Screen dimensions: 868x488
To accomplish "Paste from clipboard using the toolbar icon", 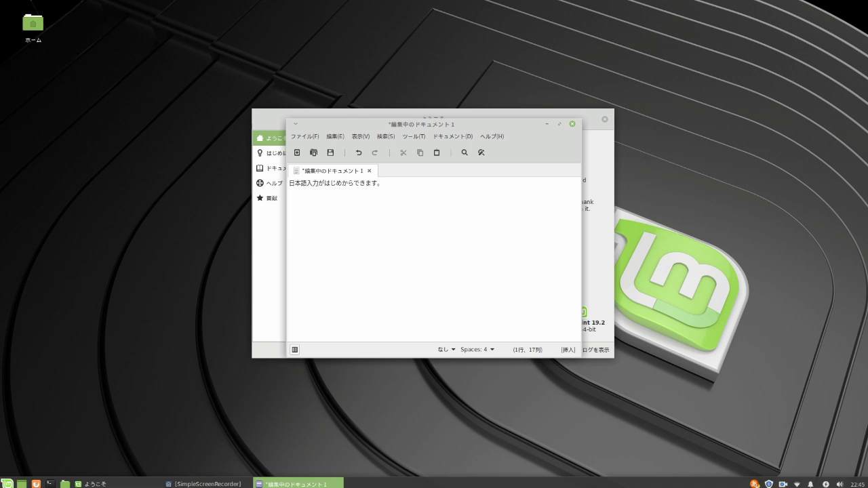I will (x=437, y=152).
